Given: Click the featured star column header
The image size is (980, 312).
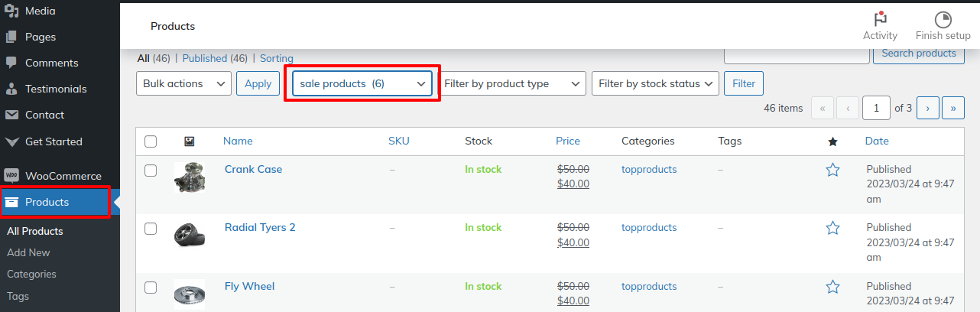Looking at the screenshot, I should click(x=833, y=141).
